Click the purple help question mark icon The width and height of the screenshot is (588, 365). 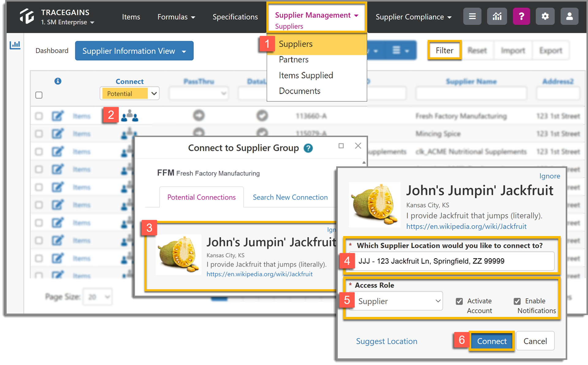pos(521,16)
